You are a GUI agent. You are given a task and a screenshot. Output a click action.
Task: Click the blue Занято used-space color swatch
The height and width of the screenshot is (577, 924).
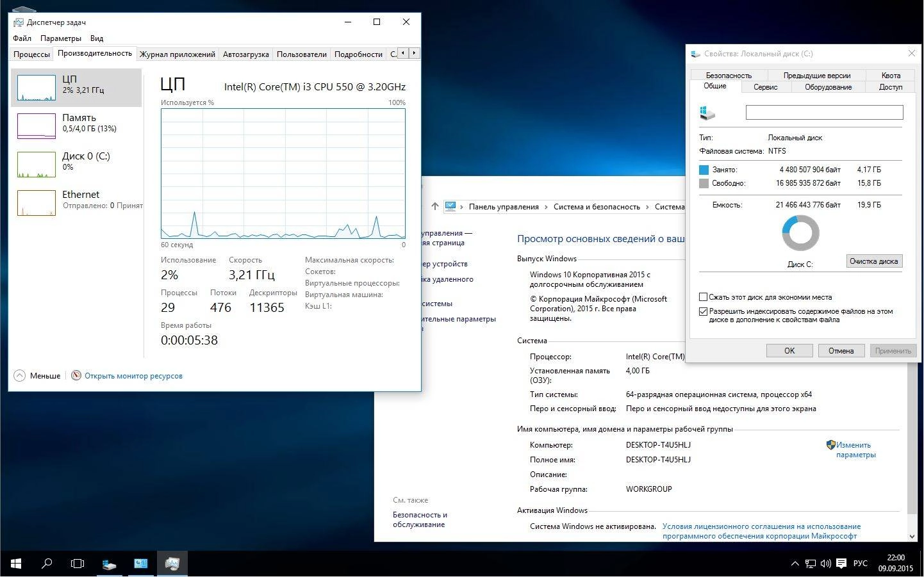704,170
